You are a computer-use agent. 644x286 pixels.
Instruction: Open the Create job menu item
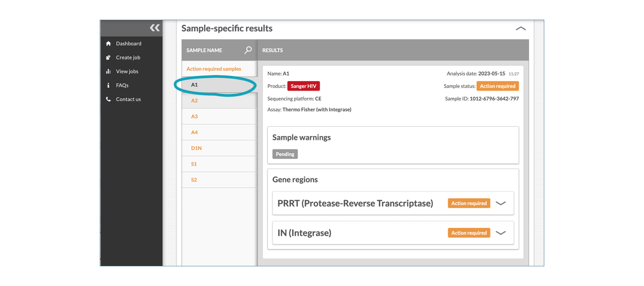pyautogui.click(x=128, y=58)
